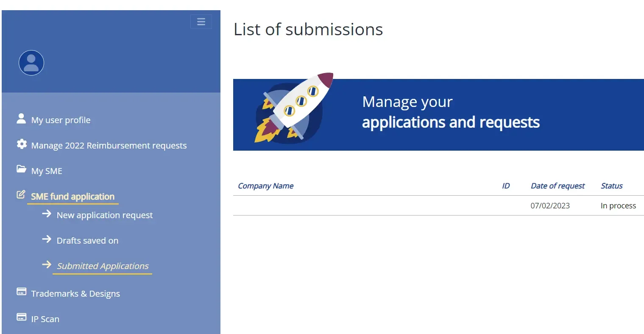644x334 pixels.
Task: Click the arrow beside New application request
Action: pos(47,214)
